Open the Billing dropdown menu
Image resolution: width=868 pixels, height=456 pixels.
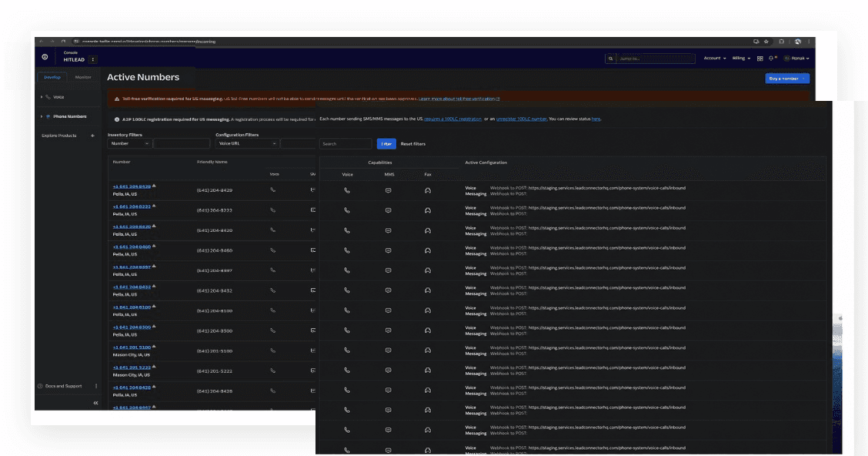[741, 59]
